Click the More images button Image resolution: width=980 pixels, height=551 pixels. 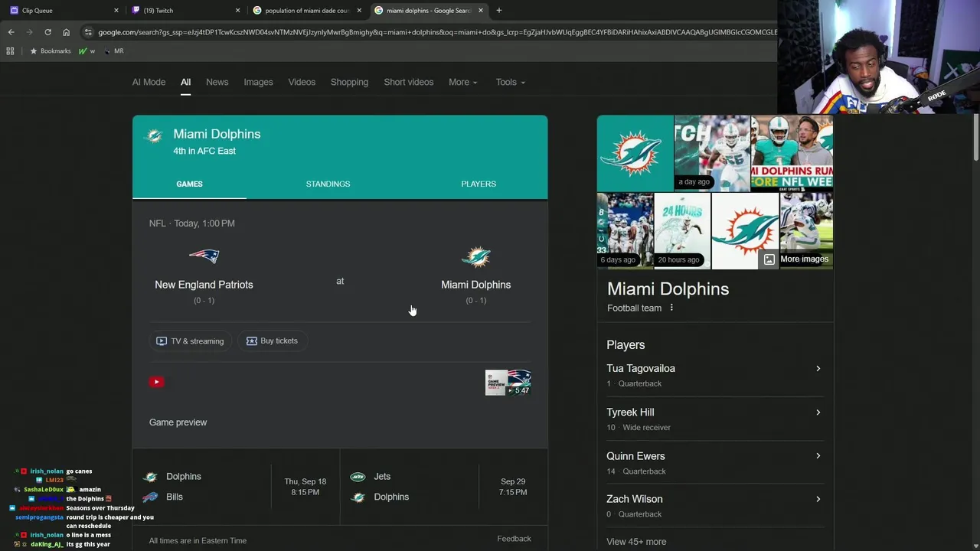pos(795,259)
